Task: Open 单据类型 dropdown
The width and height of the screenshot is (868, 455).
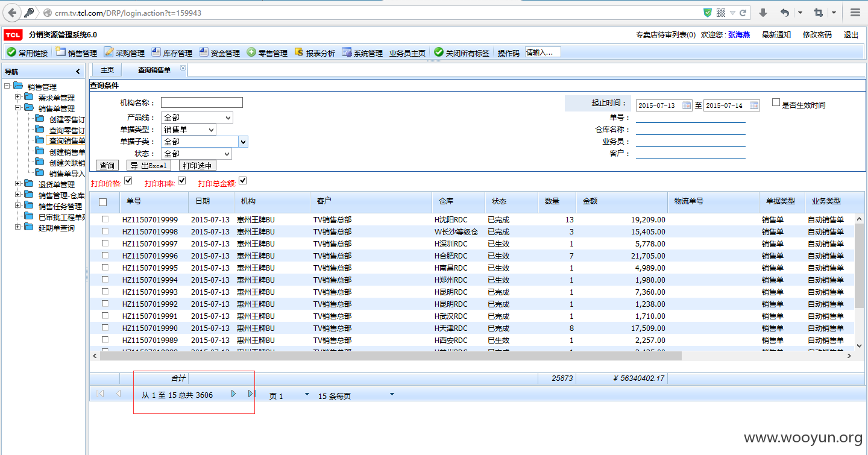Action: [189, 130]
